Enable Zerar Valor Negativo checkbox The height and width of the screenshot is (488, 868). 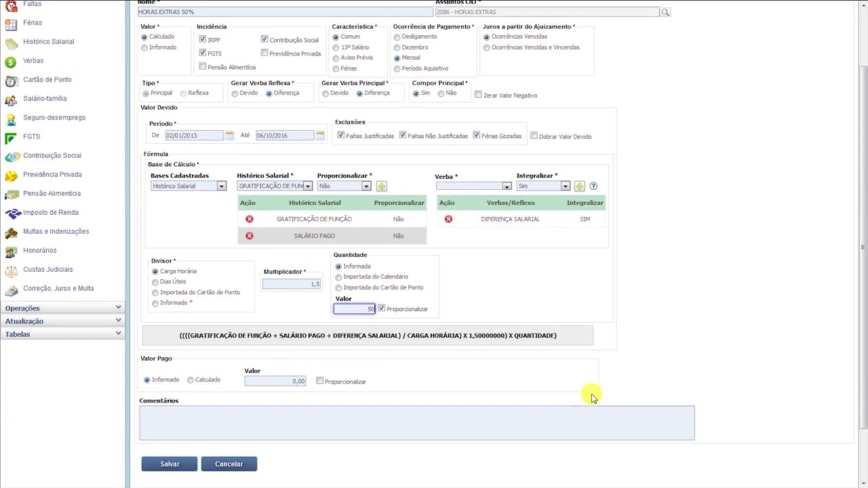478,95
